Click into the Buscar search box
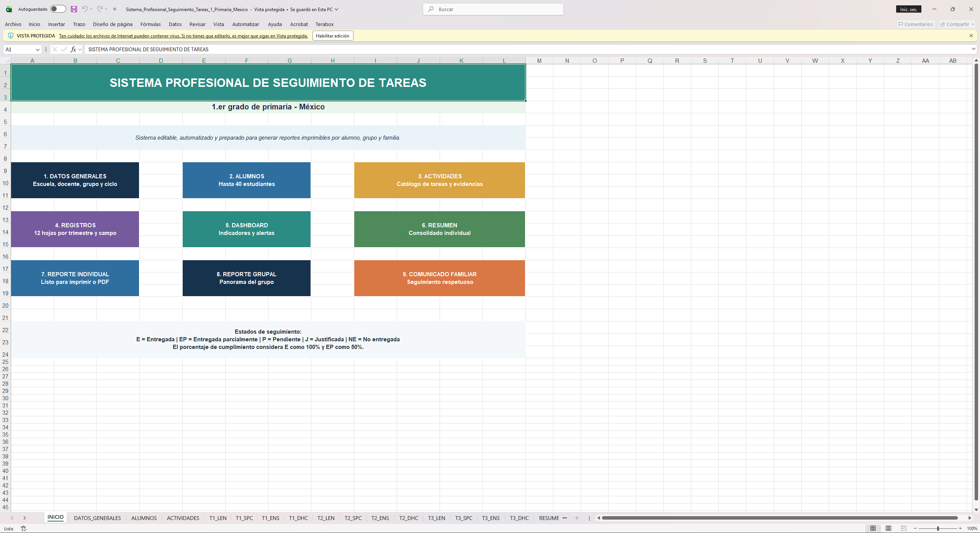 click(493, 9)
